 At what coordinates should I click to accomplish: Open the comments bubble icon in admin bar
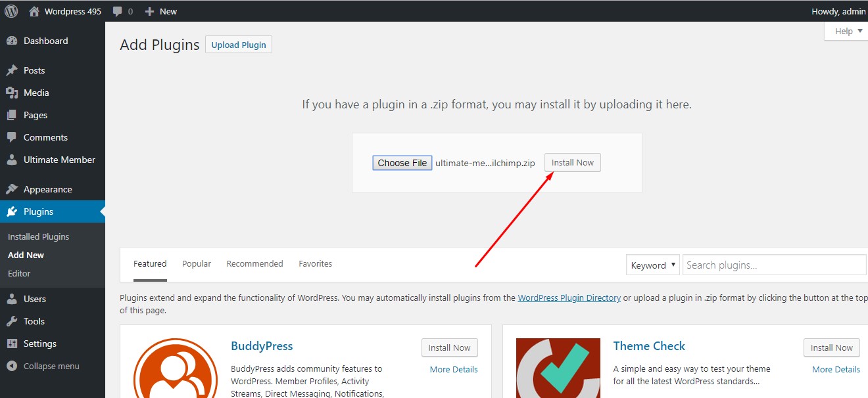click(x=118, y=11)
